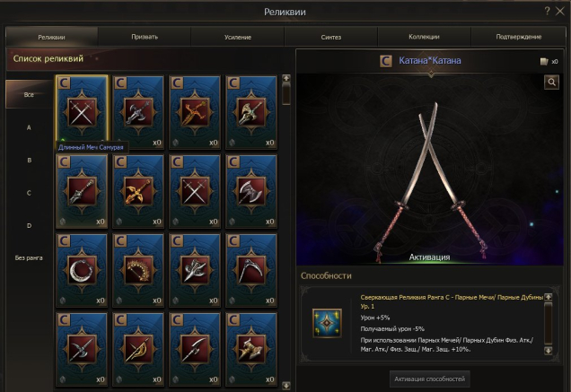Click Активация under the katana preview

point(429,257)
